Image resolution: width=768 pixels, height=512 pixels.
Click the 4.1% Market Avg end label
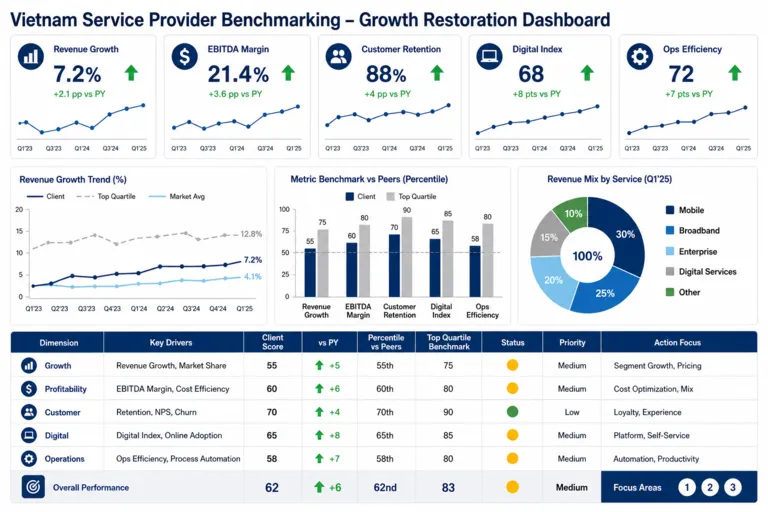click(x=253, y=276)
